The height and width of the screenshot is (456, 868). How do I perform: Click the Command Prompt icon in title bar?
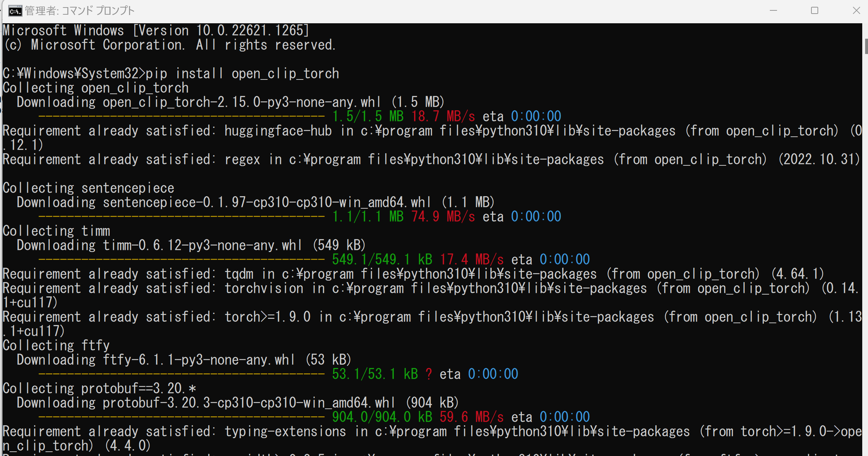click(15, 11)
